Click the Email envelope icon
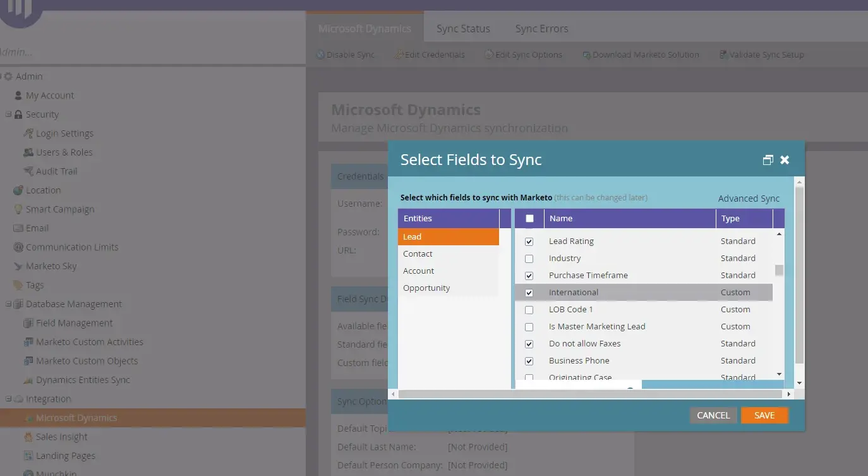Viewport: 868px width, 476px height. [x=18, y=228]
